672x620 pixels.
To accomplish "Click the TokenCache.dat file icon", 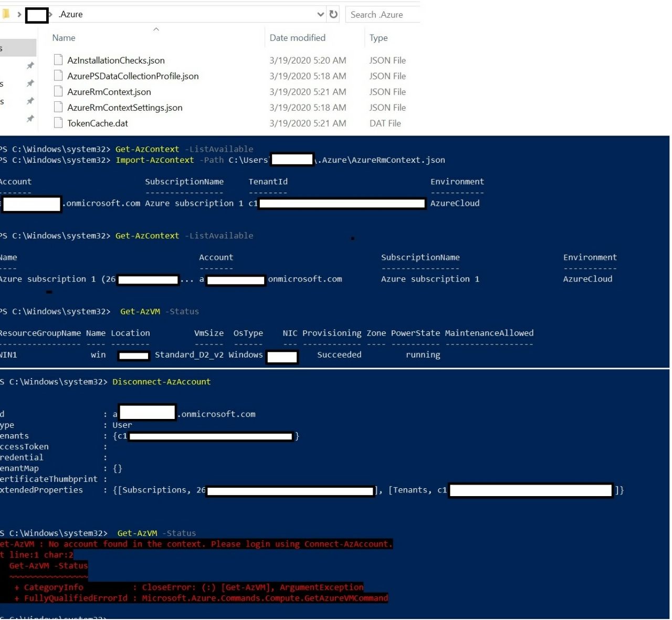I will (x=59, y=123).
